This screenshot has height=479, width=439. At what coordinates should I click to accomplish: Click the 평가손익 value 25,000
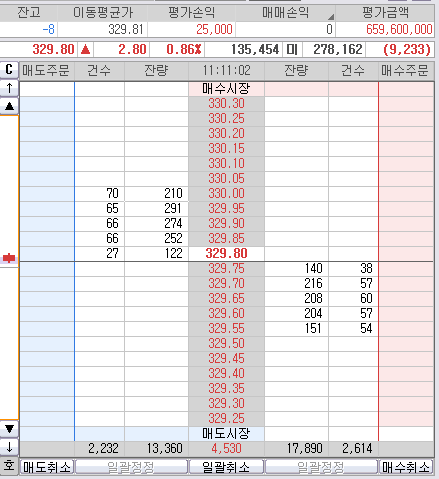click(214, 29)
